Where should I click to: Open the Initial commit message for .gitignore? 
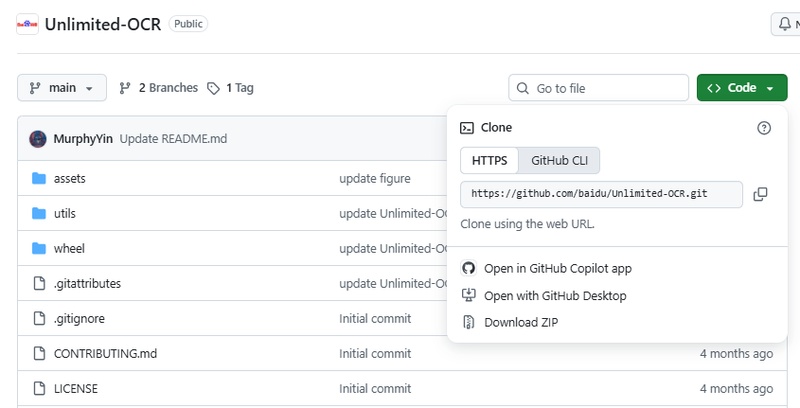point(375,319)
